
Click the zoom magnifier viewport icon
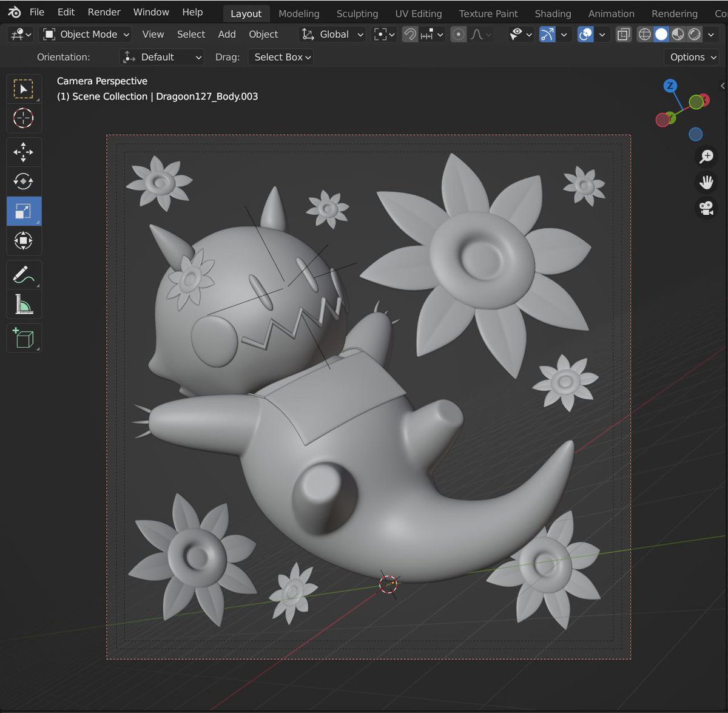[706, 157]
